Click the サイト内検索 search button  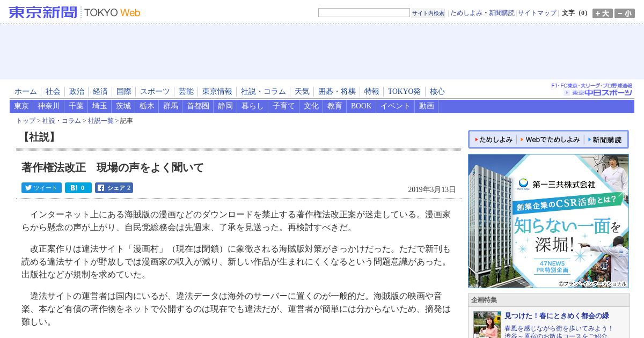(428, 13)
